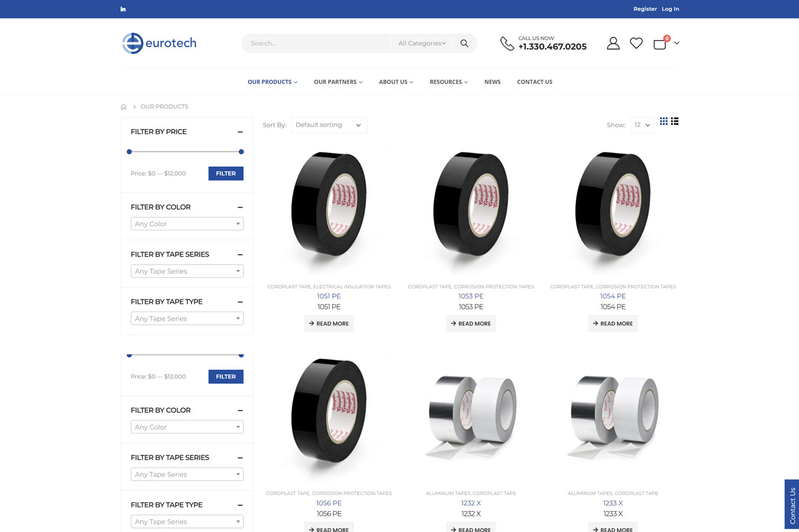Image resolution: width=799 pixels, height=532 pixels.
Task: Open the LinkedIn icon in top bar
Action: click(x=123, y=9)
